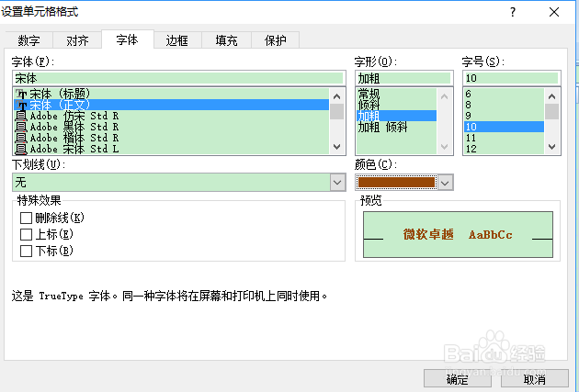This screenshot has width=579, height=392.
Task: Select font size 10 in list
Action: pos(504,127)
